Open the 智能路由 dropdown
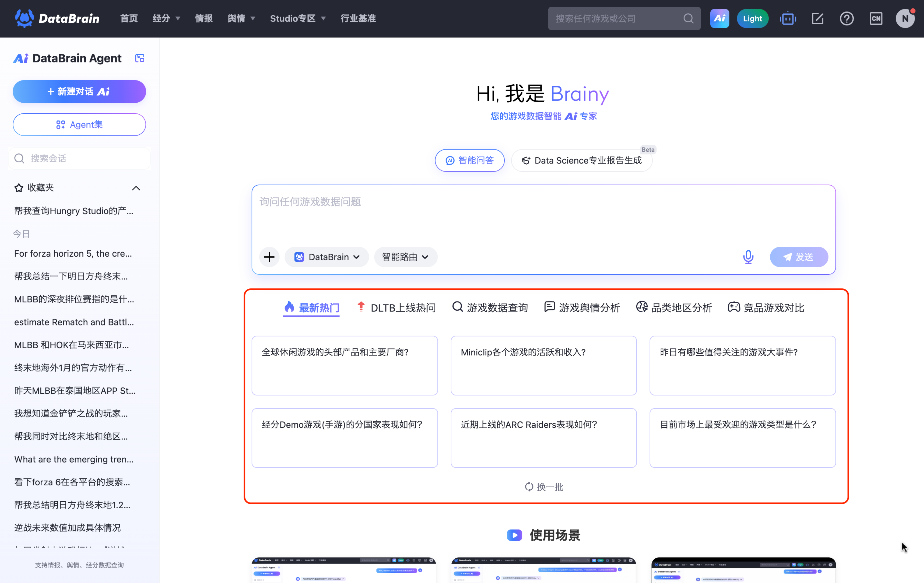Image resolution: width=924 pixels, height=583 pixels. coord(405,257)
